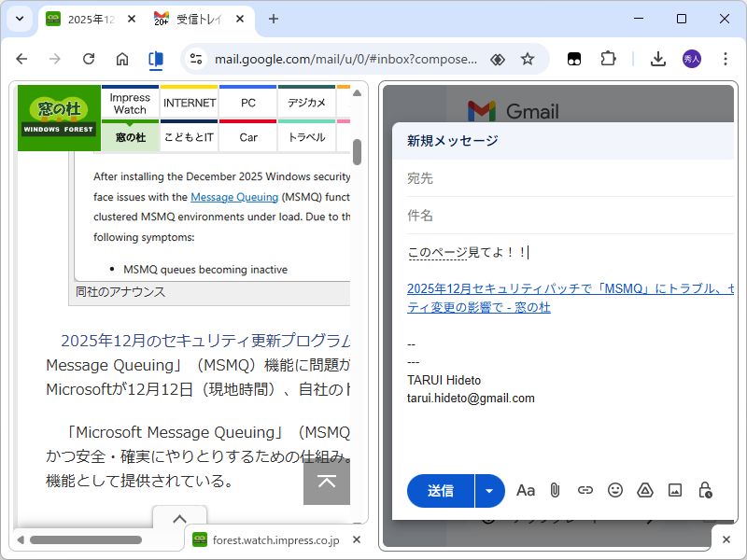Open Chrome downloads via the download icon
Viewport: 747px width, 560px height.
pyautogui.click(x=658, y=58)
